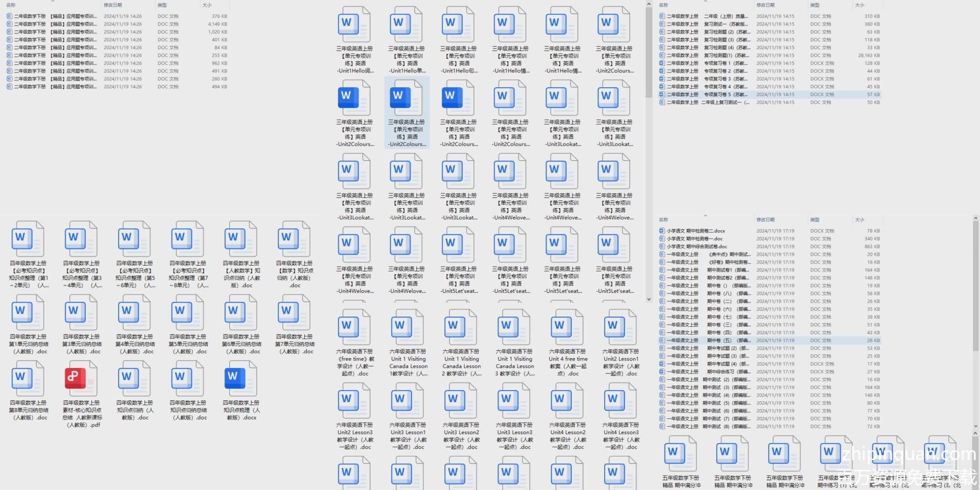Select the 第5单元归纳总结（人教版）.doc file icon
This screenshot has width=980, height=490.
[187, 312]
